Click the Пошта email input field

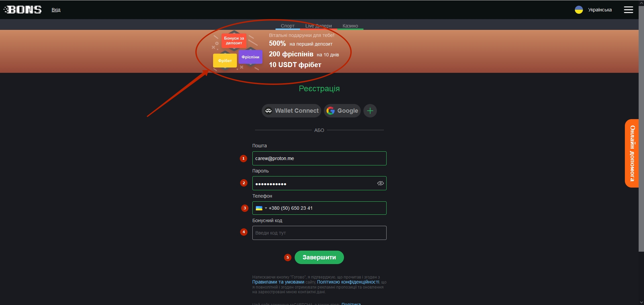319,158
